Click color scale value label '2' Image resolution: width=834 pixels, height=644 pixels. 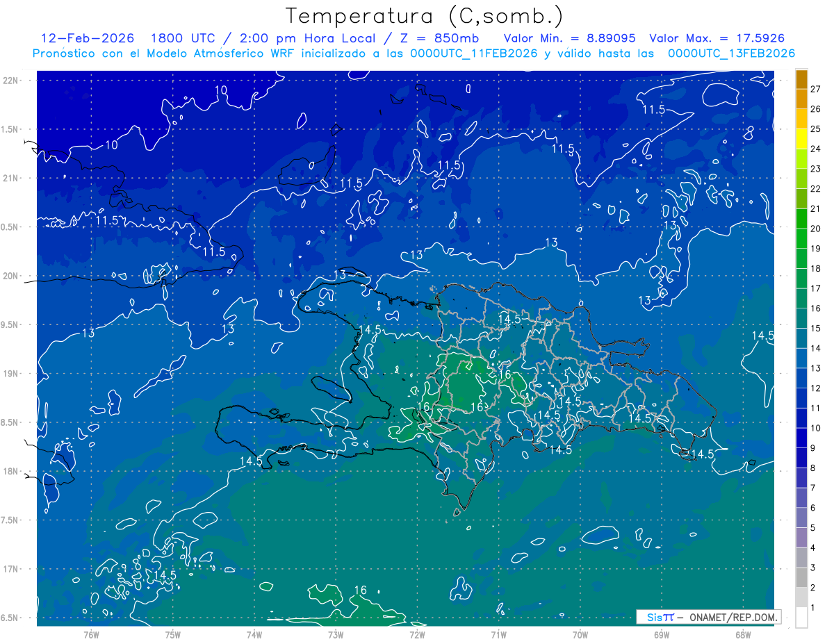(x=814, y=588)
